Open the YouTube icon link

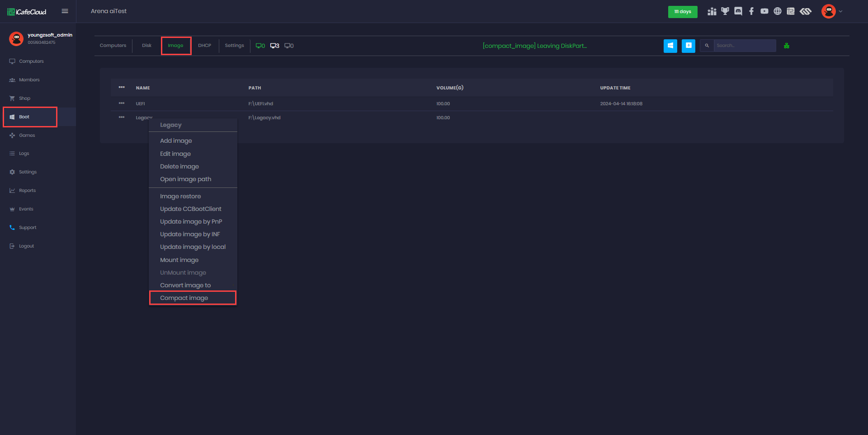click(764, 11)
